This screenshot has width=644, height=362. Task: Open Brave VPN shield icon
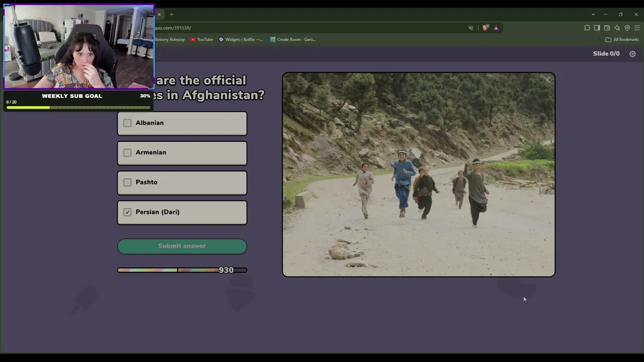(627, 28)
